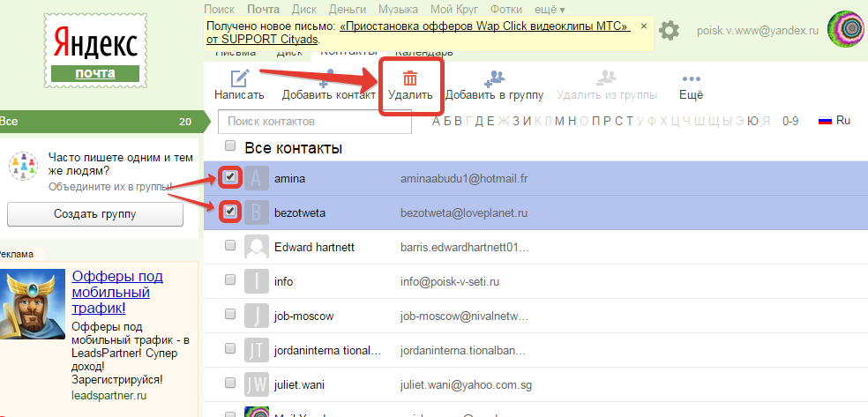Click the Добавить контакт icon
Image resolution: width=868 pixels, height=417 pixels.
[x=328, y=78]
